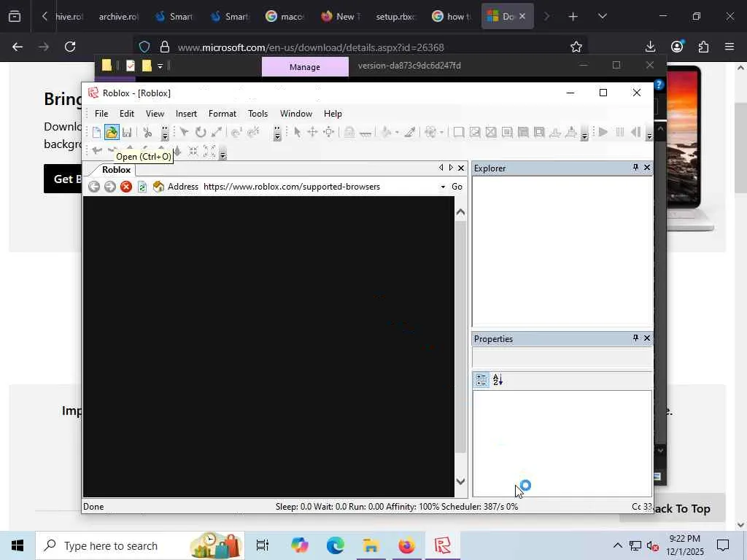The image size is (747, 560).
Task: Open Firefox list all tabs dropdown
Action: [602, 16]
